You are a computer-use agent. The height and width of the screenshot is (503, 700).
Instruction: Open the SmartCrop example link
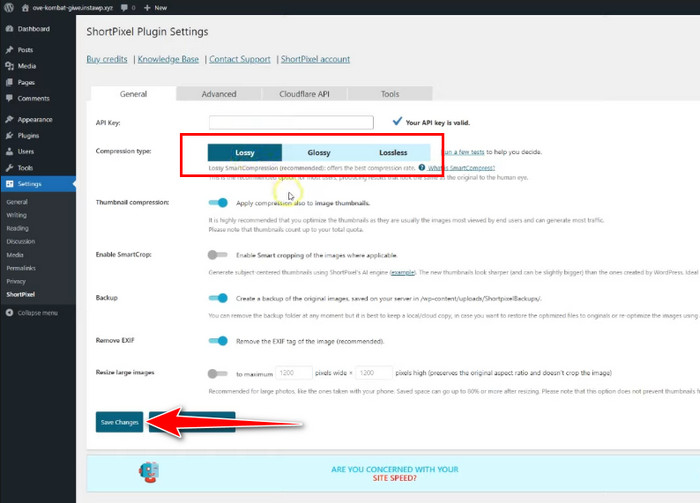pyautogui.click(x=402, y=272)
